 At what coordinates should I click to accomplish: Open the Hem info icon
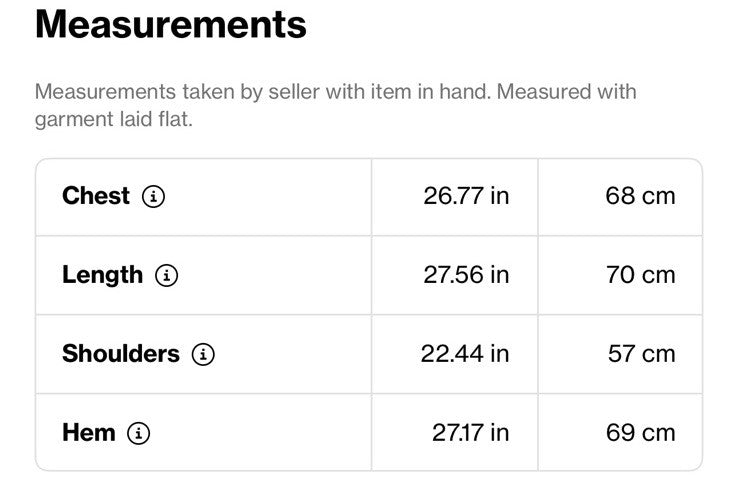139,433
